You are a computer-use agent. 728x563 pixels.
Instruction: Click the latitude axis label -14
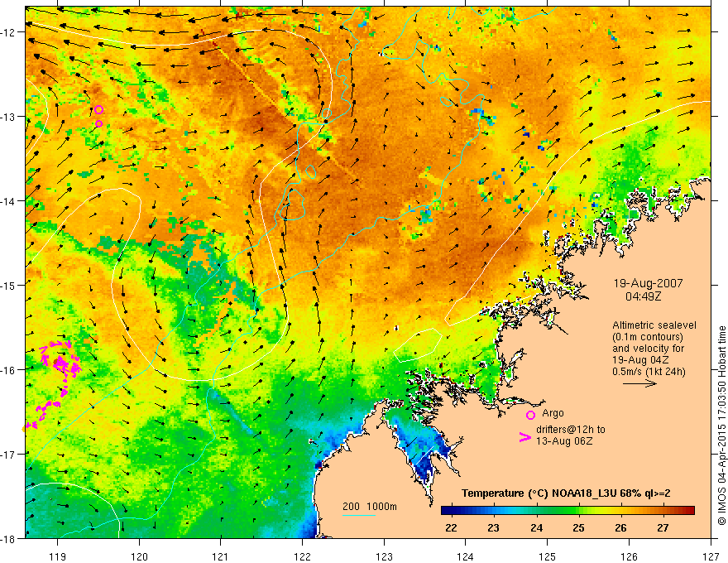(x=9, y=201)
